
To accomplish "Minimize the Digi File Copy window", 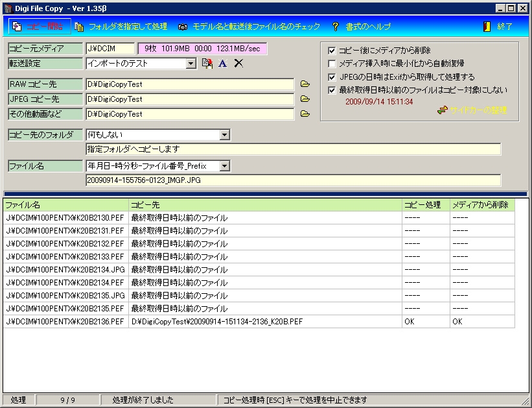I will [x=500, y=8].
